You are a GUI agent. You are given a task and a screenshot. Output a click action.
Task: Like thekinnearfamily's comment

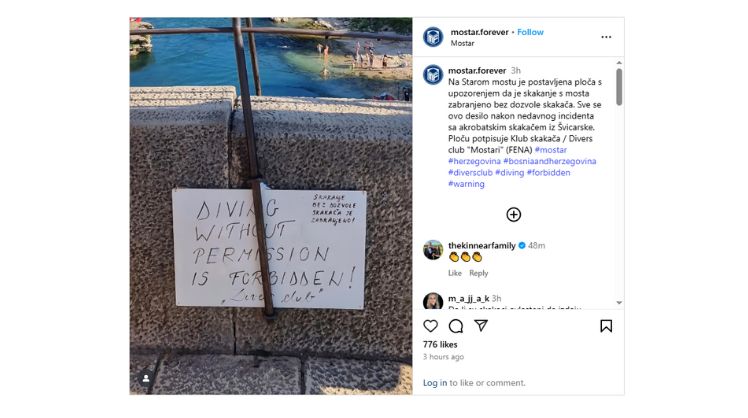pos(455,273)
